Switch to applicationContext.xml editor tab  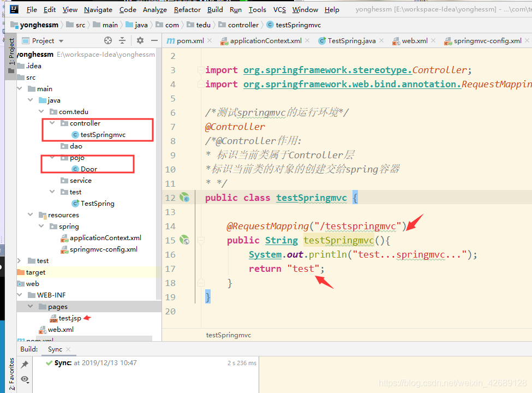pos(261,41)
